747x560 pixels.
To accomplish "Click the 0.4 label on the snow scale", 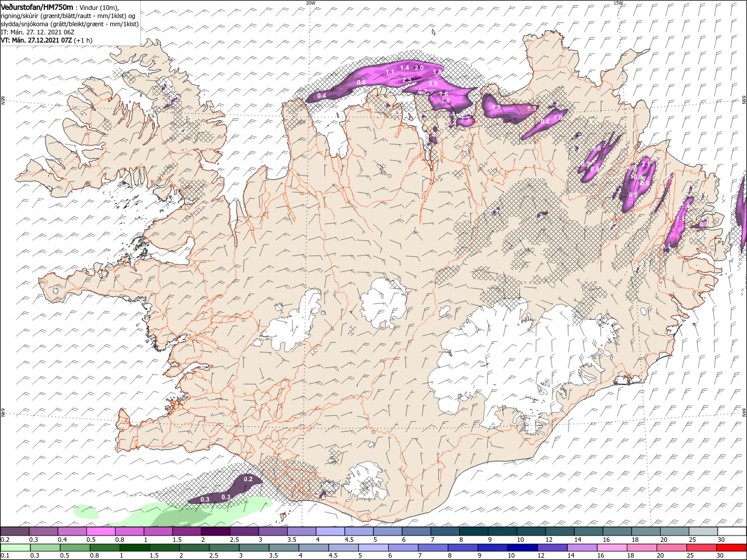I will pyautogui.click(x=62, y=540).
